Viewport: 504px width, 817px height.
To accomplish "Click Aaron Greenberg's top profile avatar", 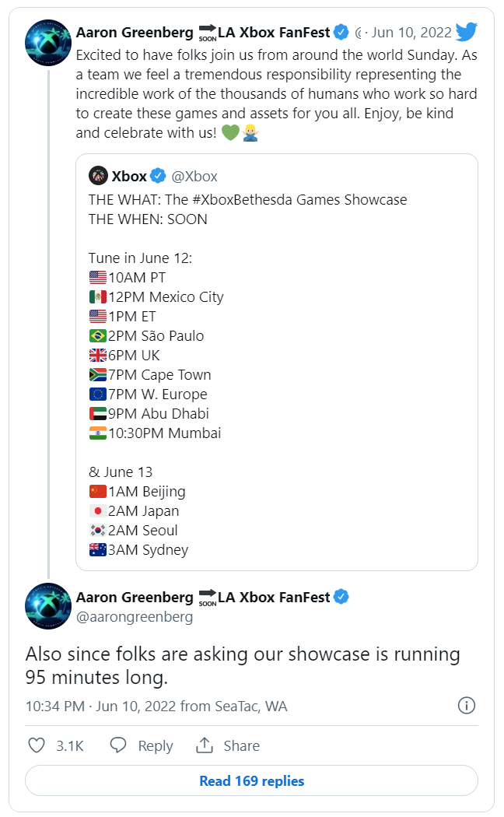I will [x=49, y=44].
